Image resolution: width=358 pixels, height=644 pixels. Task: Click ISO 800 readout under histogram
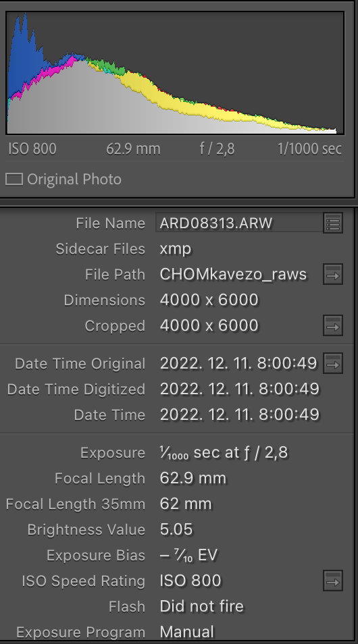coord(32,149)
